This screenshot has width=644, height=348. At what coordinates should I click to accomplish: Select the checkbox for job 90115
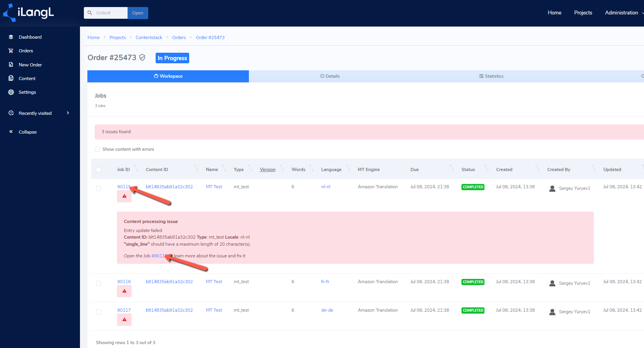[x=99, y=188]
